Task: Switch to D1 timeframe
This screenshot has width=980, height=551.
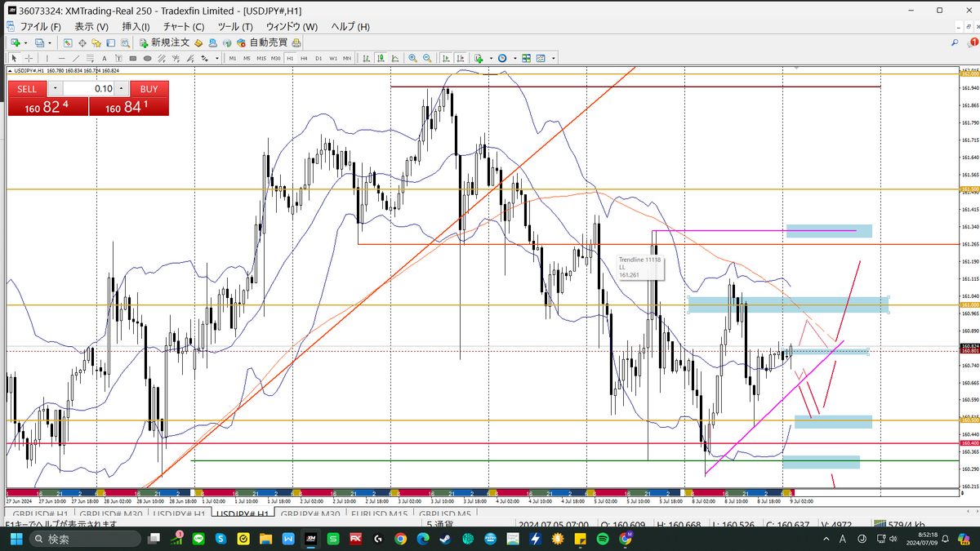Action: [x=318, y=58]
